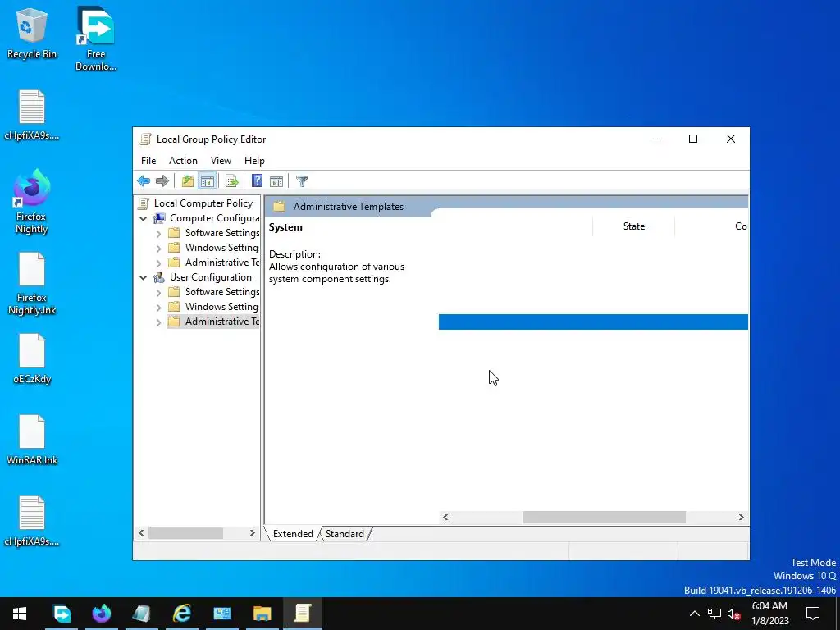This screenshot has height=630, width=840.
Task: Open the notification center icon
Action: (813, 614)
